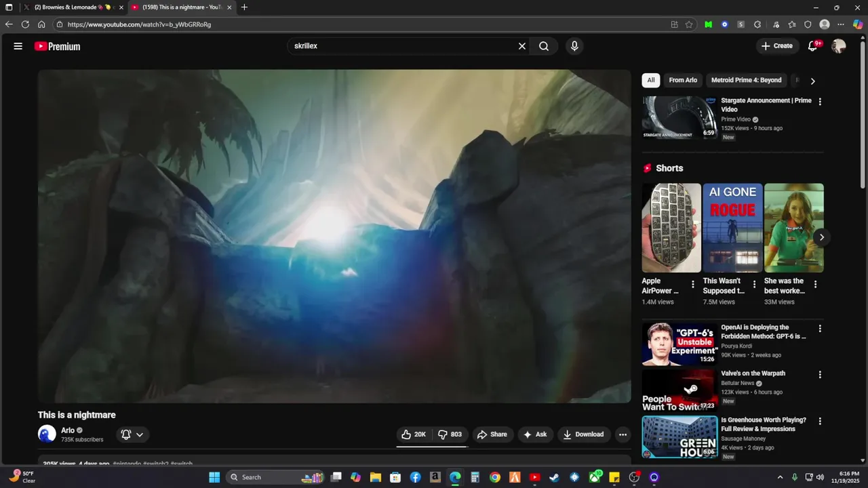
Task: Click the Create button
Action: click(x=777, y=46)
